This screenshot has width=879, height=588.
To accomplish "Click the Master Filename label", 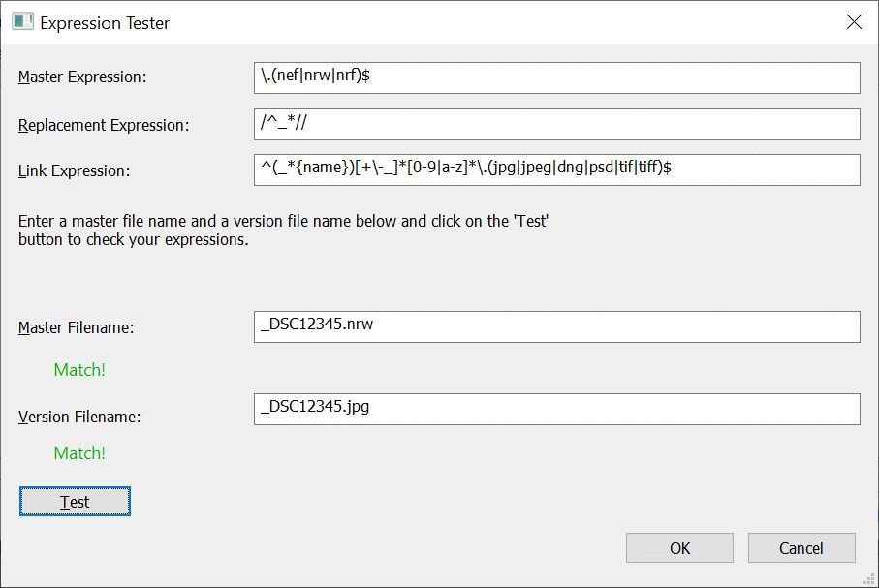I will point(77,327).
